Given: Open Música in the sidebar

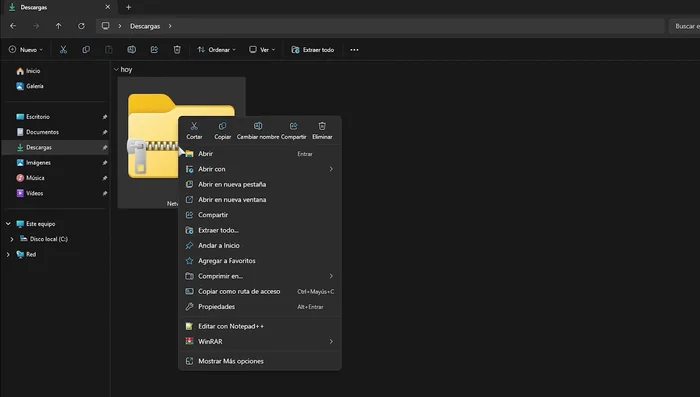Looking at the screenshot, I should pyautogui.click(x=30, y=178).
